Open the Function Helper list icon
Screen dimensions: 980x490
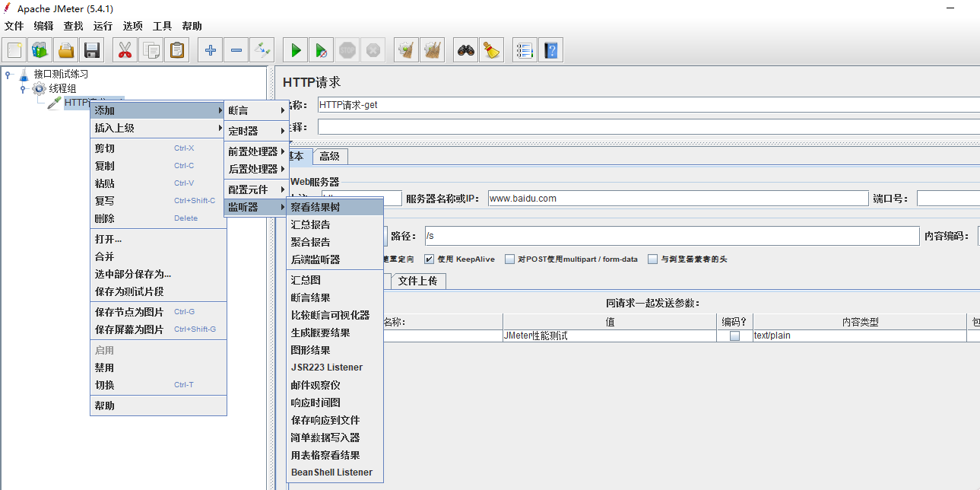pyautogui.click(x=525, y=50)
